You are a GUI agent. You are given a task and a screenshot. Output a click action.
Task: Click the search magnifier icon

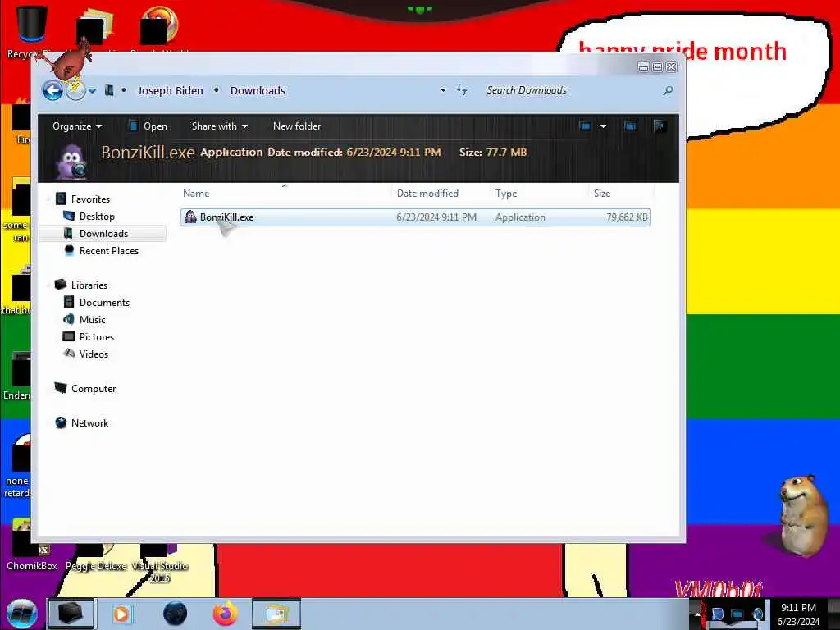coord(668,90)
